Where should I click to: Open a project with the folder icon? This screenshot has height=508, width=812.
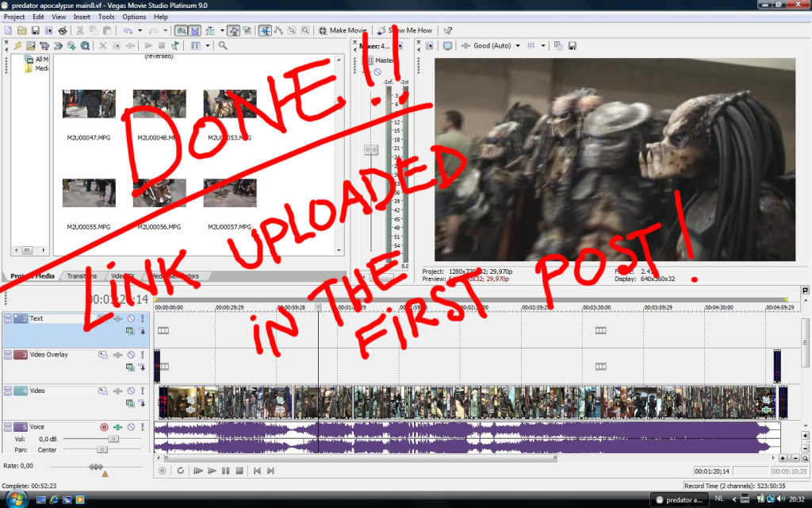coord(21,31)
